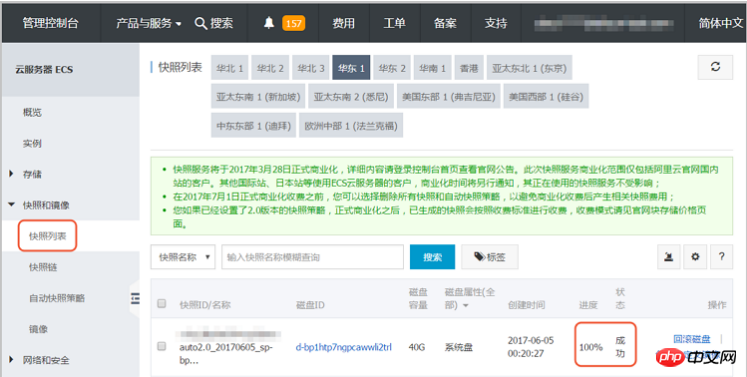This screenshot has width=747, height=377.
Task: Switch to region 欧洲中部 1 (法兰克福)
Action: [x=351, y=125]
